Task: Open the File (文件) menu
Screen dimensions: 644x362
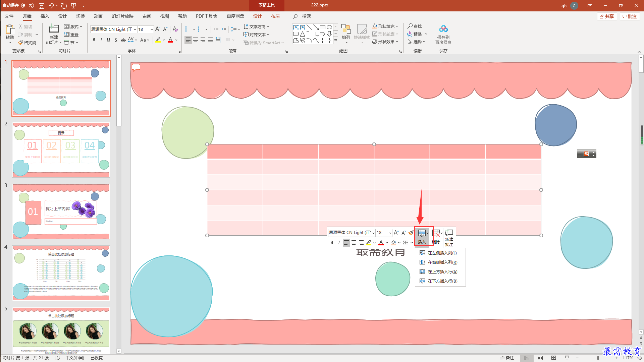Action: [x=9, y=16]
